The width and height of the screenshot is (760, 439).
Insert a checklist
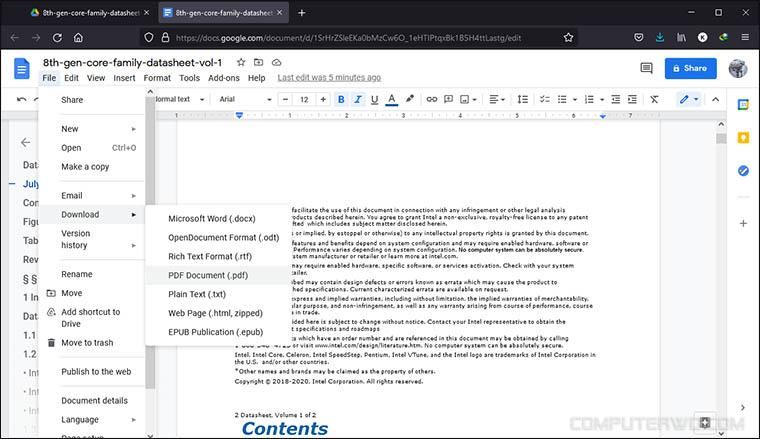(544, 99)
